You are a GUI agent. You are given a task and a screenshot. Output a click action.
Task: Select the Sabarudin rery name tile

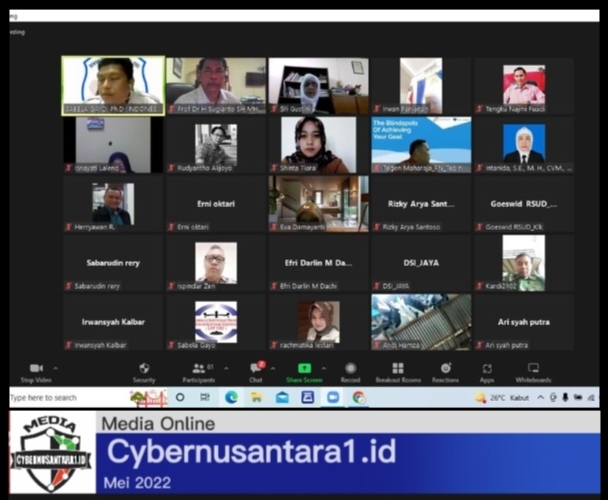click(x=113, y=263)
